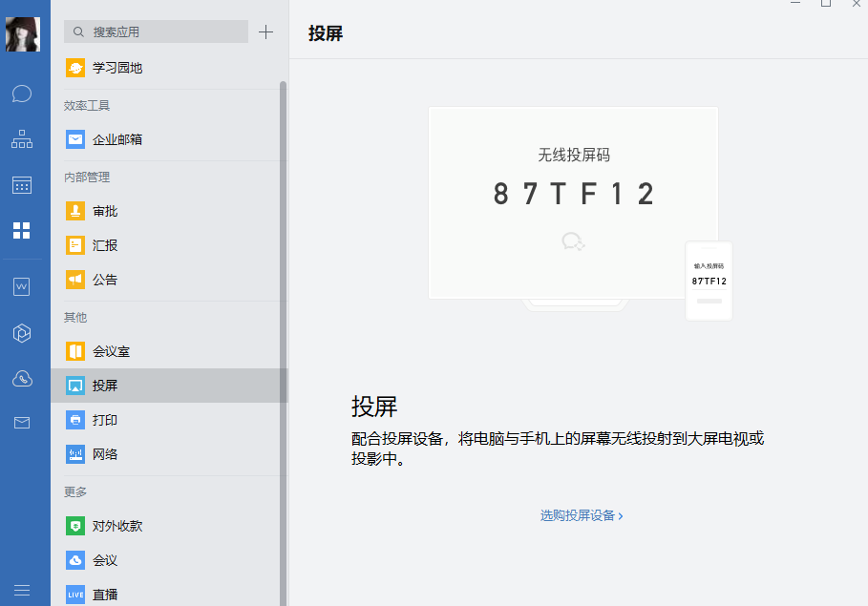This screenshot has height=606, width=868.
Task: Open the calendar icon in left sidebar
Action: click(22, 185)
